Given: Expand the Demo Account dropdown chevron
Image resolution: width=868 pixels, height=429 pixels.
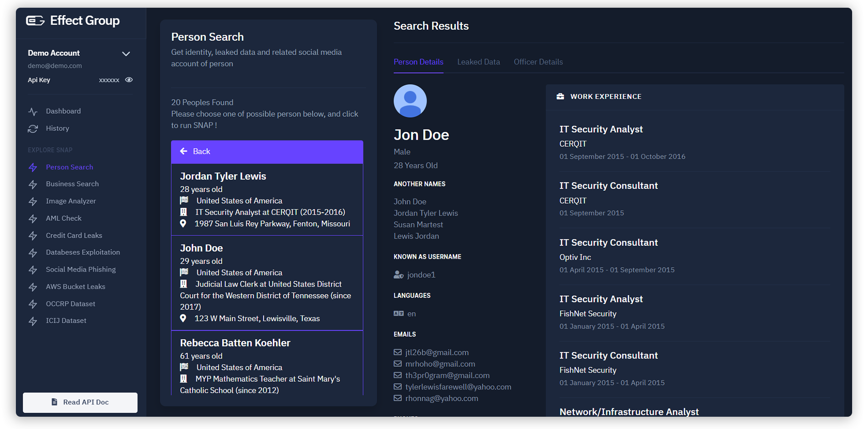Looking at the screenshot, I should (126, 54).
